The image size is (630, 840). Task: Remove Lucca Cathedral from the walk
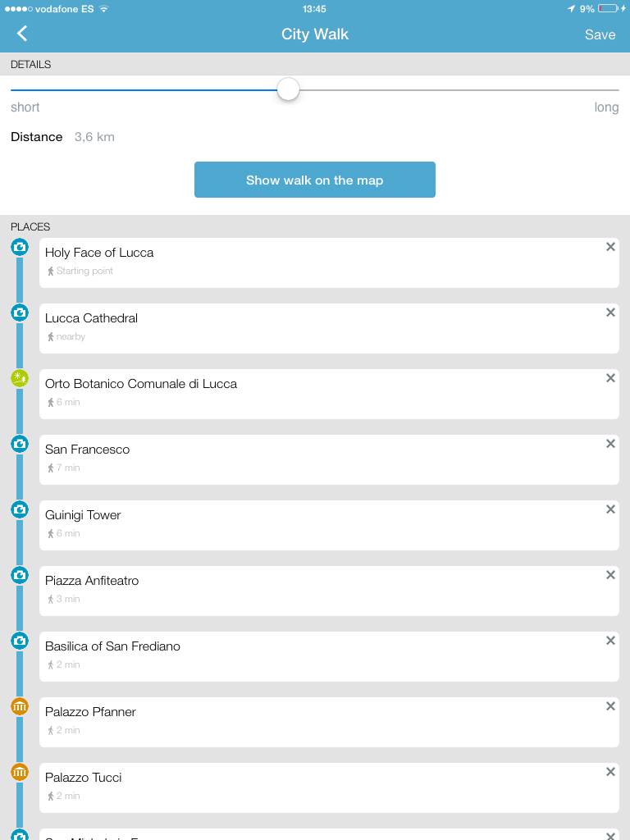(x=610, y=313)
